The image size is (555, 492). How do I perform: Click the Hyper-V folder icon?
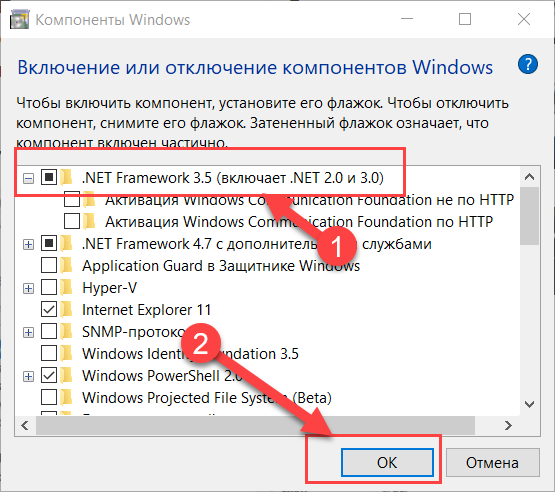(x=66, y=288)
